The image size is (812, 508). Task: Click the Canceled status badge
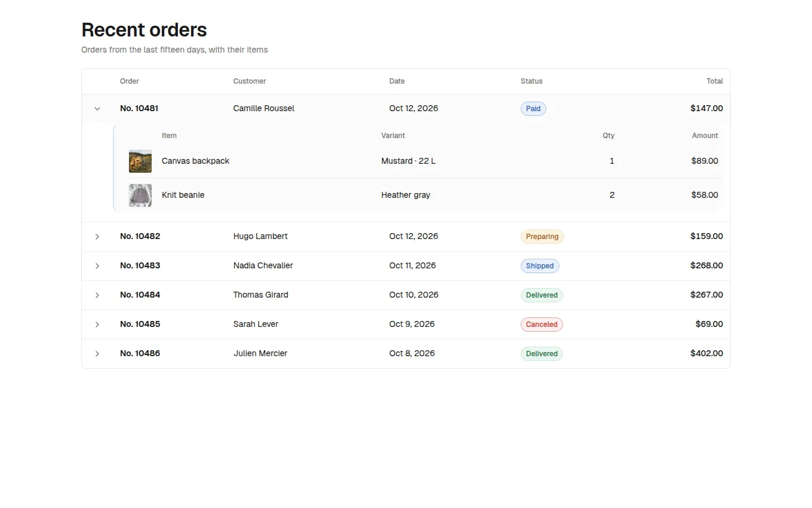[542, 325]
